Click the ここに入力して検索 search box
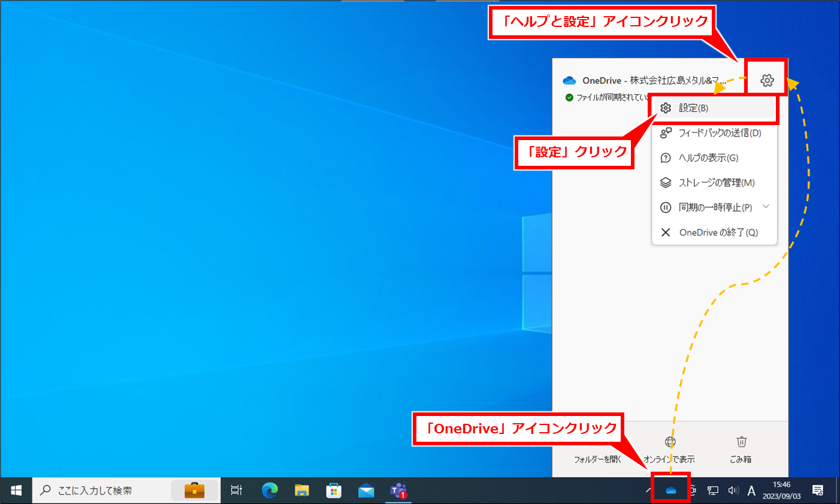This screenshot has width=840, height=504. tap(126, 491)
